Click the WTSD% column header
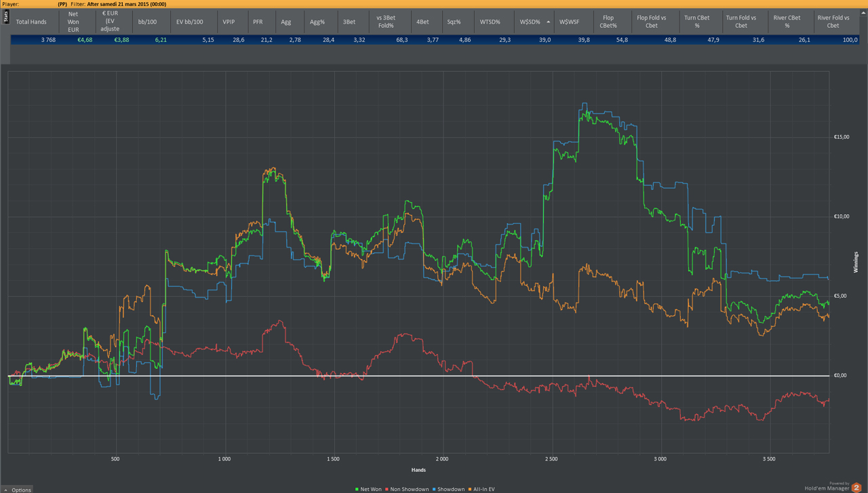This screenshot has height=493, width=868. coord(494,22)
